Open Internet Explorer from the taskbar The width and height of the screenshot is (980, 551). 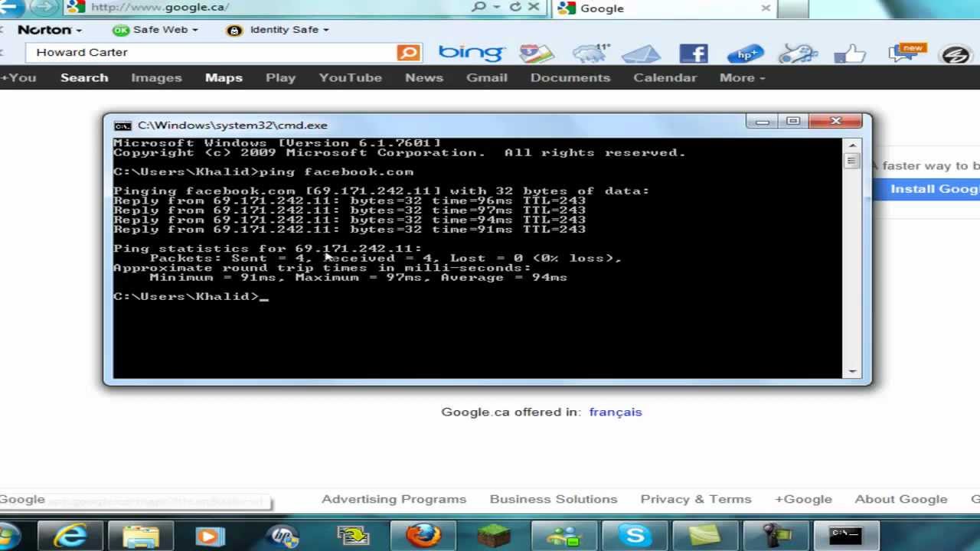coord(70,535)
